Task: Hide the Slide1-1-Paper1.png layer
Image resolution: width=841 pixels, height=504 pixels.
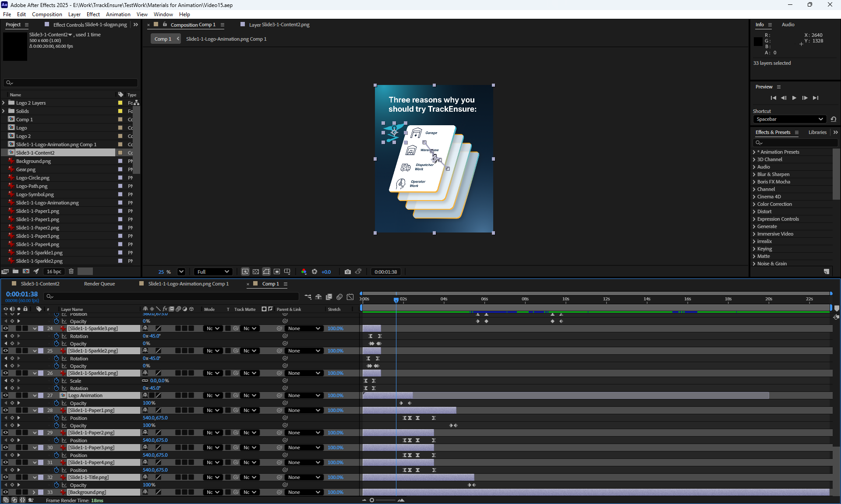Action: [x=6, y=410]
